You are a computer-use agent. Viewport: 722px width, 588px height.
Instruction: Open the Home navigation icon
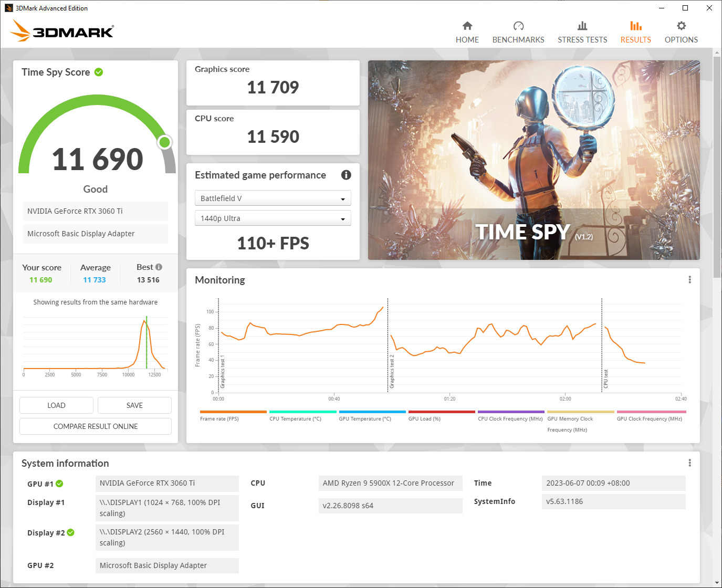pos(467,25)
